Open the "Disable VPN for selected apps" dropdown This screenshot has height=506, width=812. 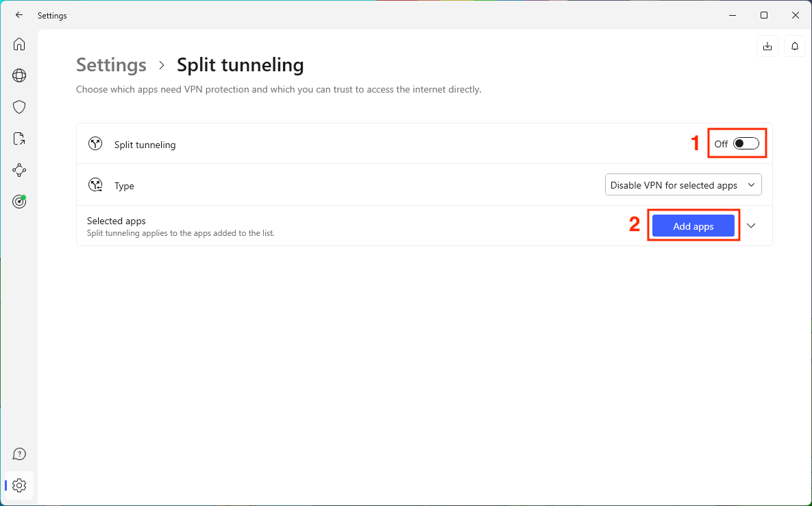(683, 185)
